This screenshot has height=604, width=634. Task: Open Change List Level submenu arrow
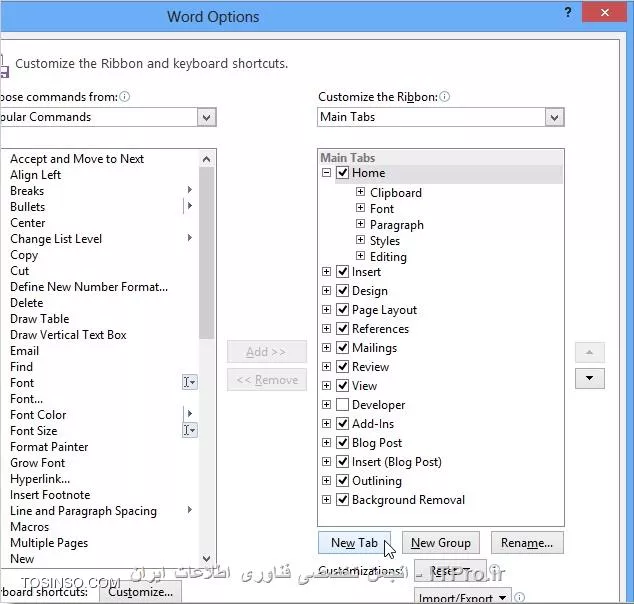(190, 238)
